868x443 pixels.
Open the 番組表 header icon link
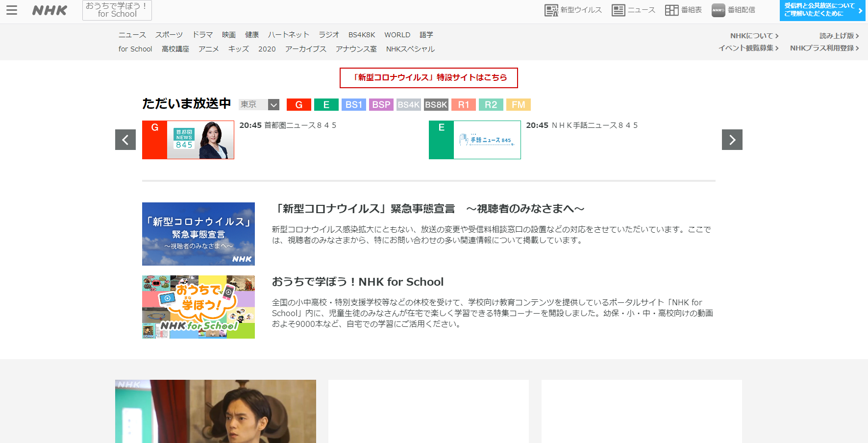683,10
